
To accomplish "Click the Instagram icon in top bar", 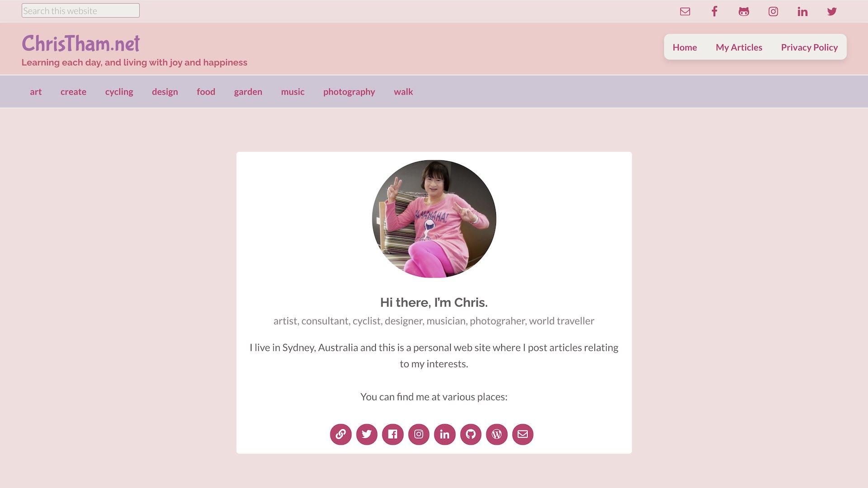I will click(x=773, y=11).
